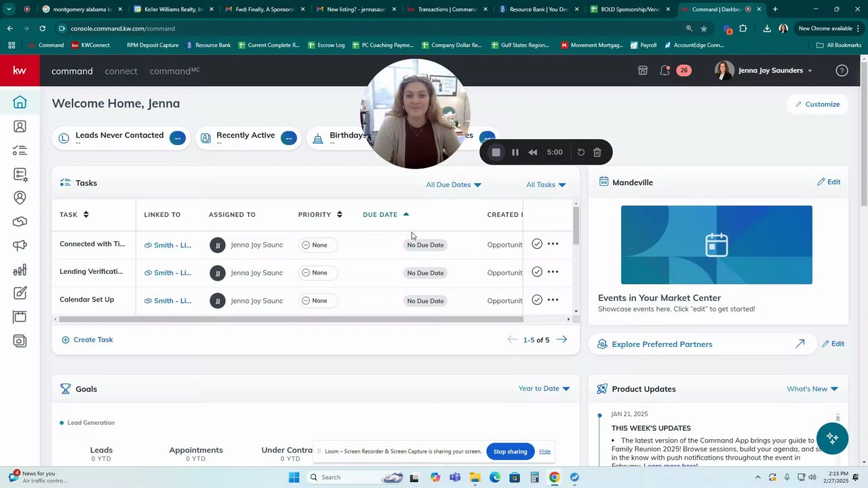Open the Home icon in left sidebar
Image resolution: width=868 pixels, height=488 pixels.
(20, 102)
